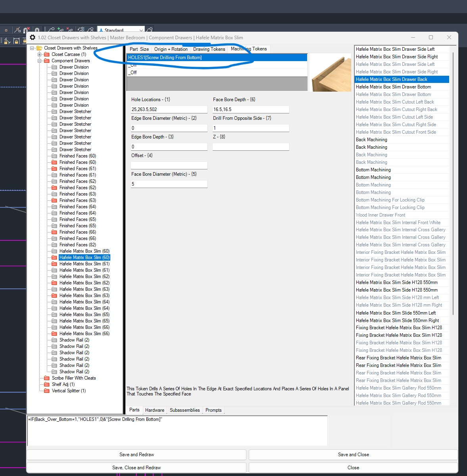Select Hafele Matrix Box Slim Cutout Right Back

pyautogui.click(x=402, y=109)
